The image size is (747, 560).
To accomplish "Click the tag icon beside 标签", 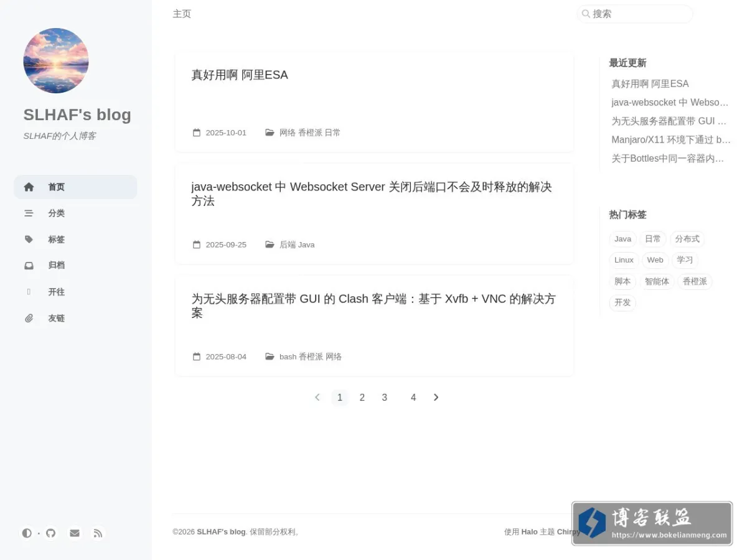I will [x=29, y=239].
